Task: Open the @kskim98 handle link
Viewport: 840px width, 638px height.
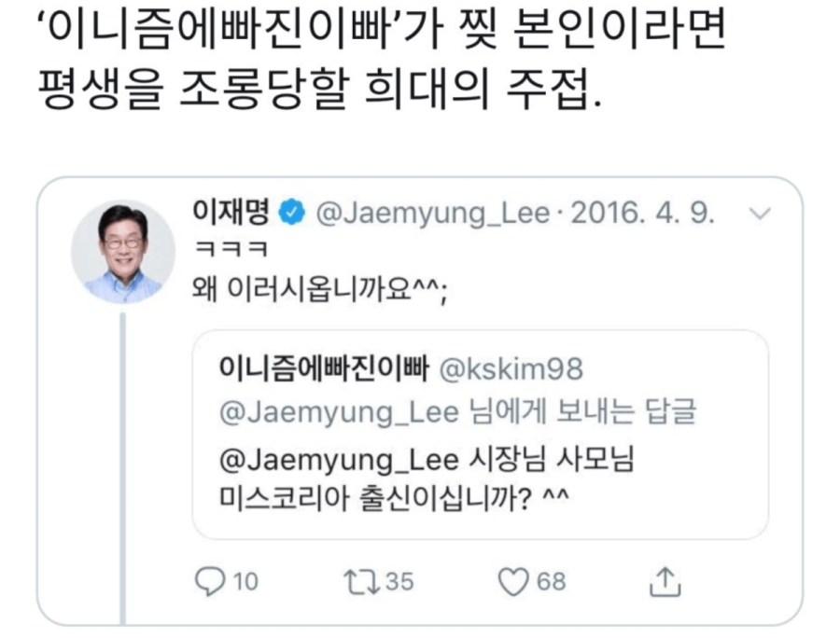Action: point(511,368)
